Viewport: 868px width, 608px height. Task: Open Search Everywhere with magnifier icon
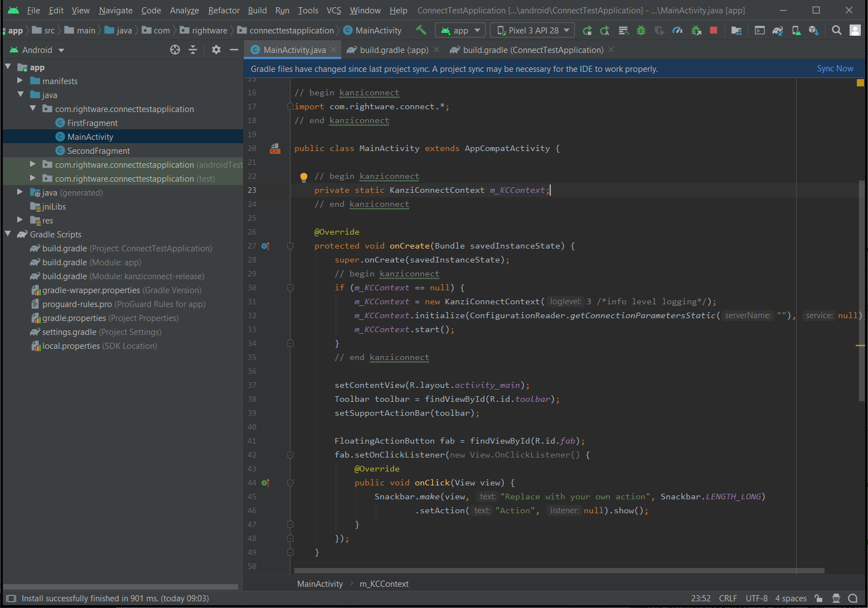click(837, 30)
